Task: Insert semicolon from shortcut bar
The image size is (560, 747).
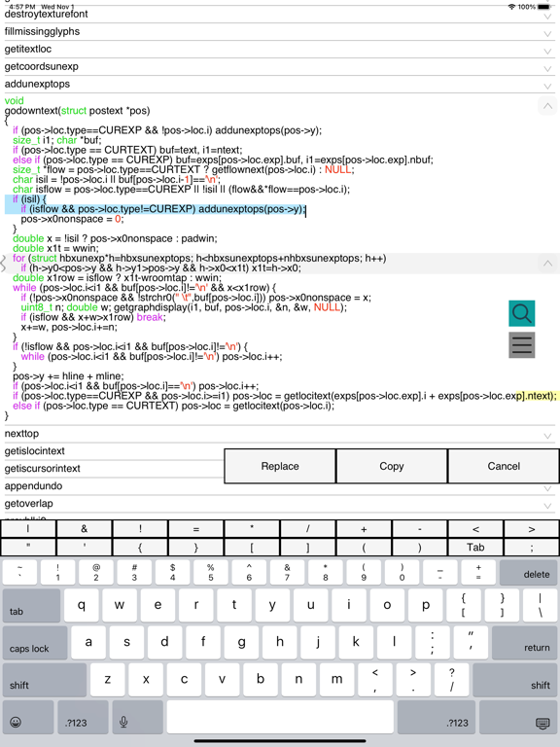Action: [x=532, y=547]
